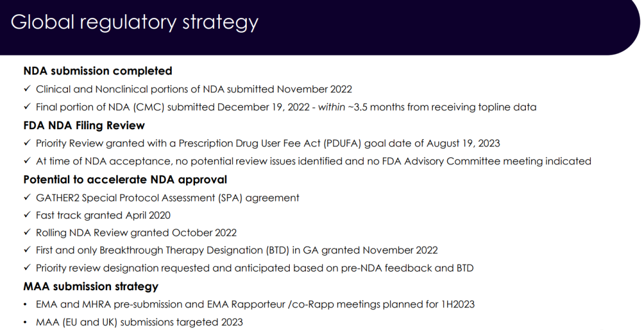Click the checkmark beside 'Fast track granted April 2020'
644x330 pixels.
point(27,215)
